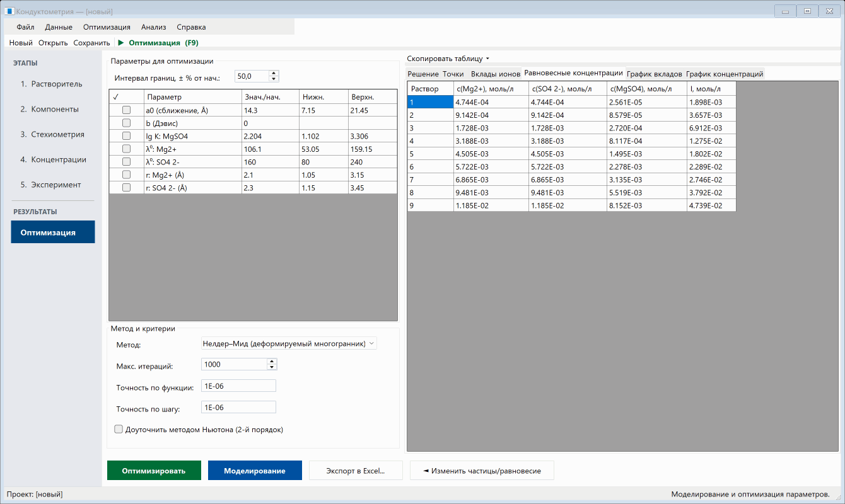Open the Справка menu

pyautogui.click(x=191, y=27)
